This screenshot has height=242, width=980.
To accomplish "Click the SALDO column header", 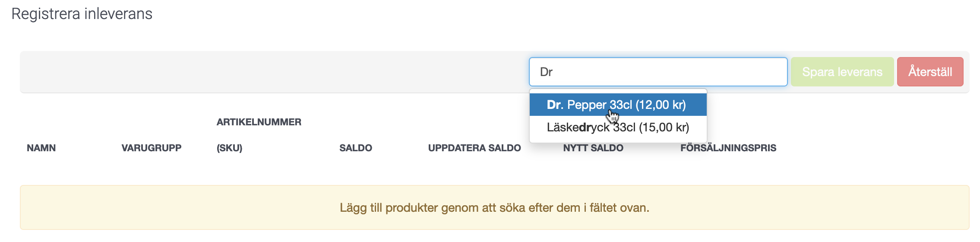I will [x=356, y=148].
